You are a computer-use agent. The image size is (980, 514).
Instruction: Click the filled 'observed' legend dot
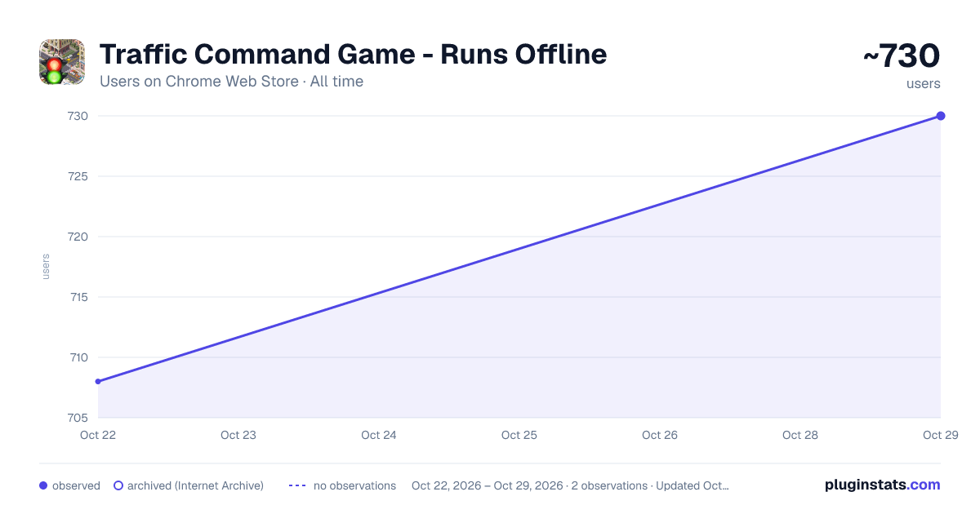(43, 485)
